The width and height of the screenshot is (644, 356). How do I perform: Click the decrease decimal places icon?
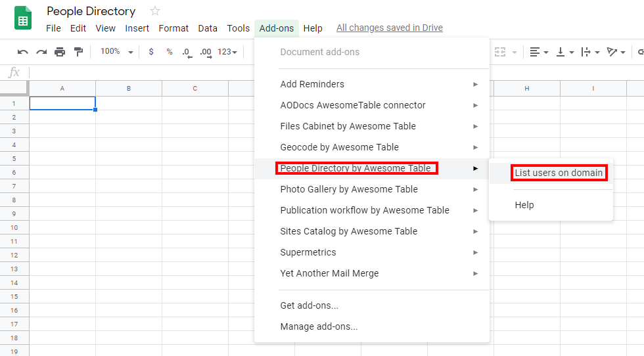click(x=187, y=52)
